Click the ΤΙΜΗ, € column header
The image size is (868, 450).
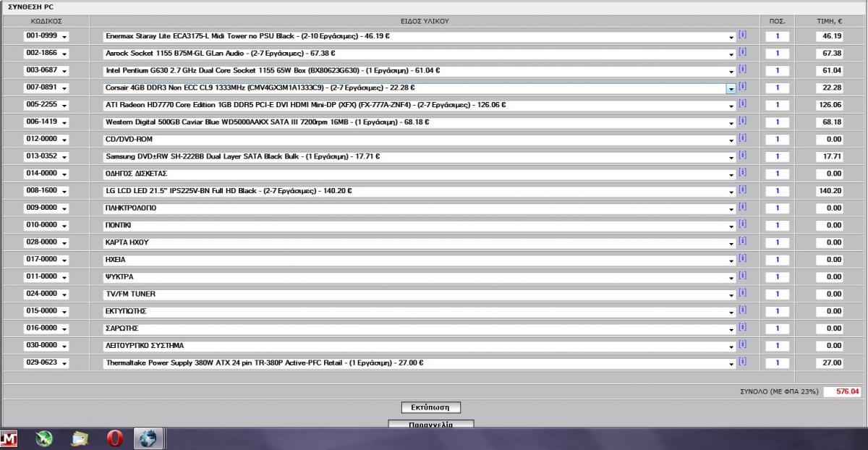(x=830, y=21)
